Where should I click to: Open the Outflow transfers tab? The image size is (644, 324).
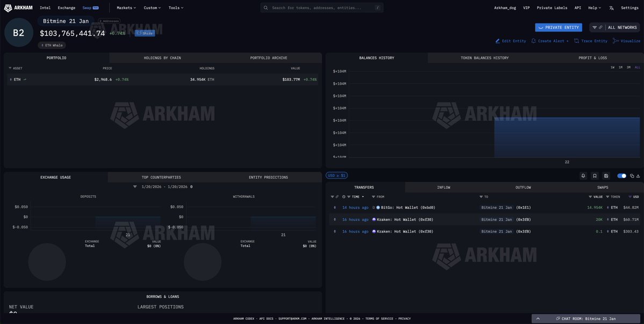[x=523, y=187]
